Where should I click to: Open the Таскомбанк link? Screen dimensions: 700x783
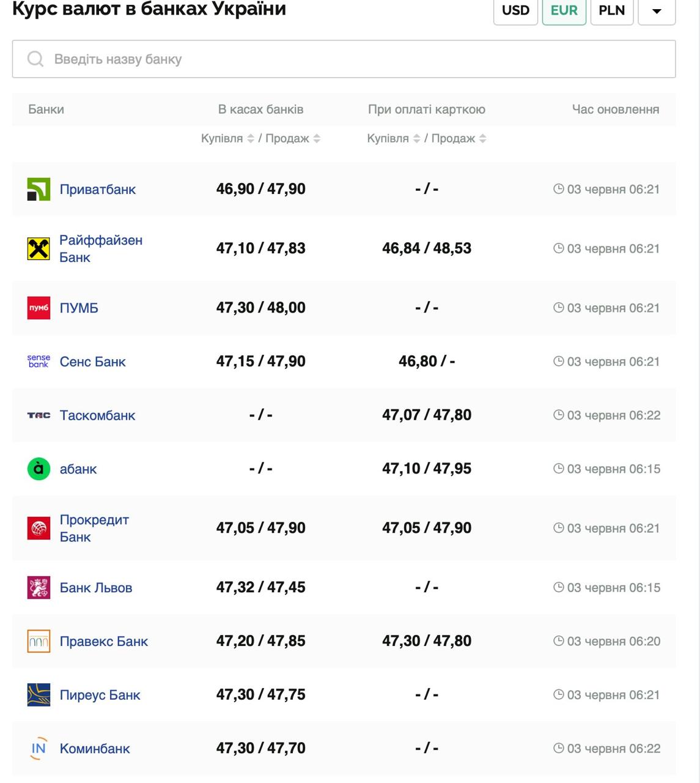point(97,415)
